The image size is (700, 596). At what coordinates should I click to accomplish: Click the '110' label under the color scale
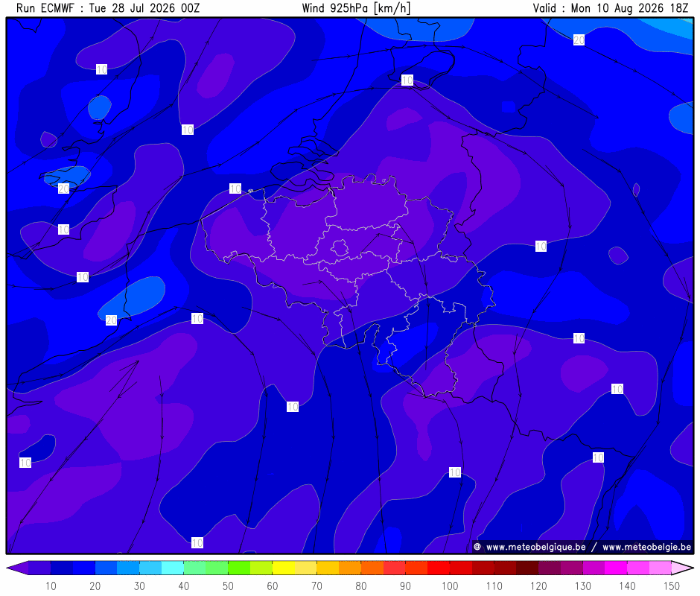pyautogui.click(x=494, y=586)
